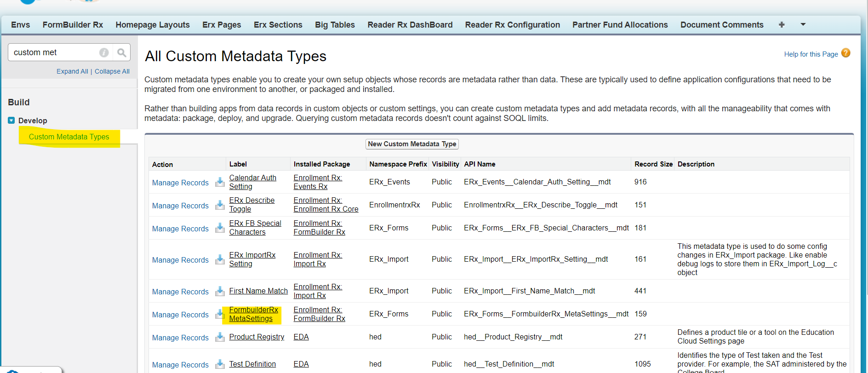868x373 pixels.
Task: Manage Records for Test Definition
Action: pos(180,365)
